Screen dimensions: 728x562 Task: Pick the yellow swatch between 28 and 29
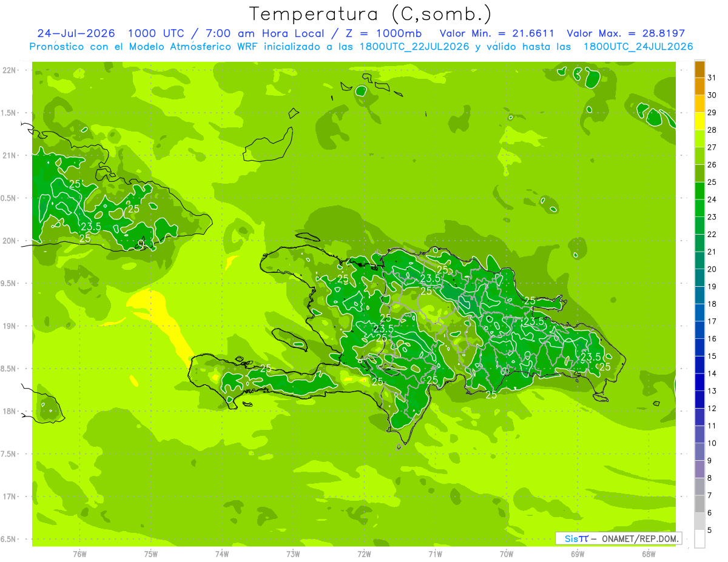[699, 121]
